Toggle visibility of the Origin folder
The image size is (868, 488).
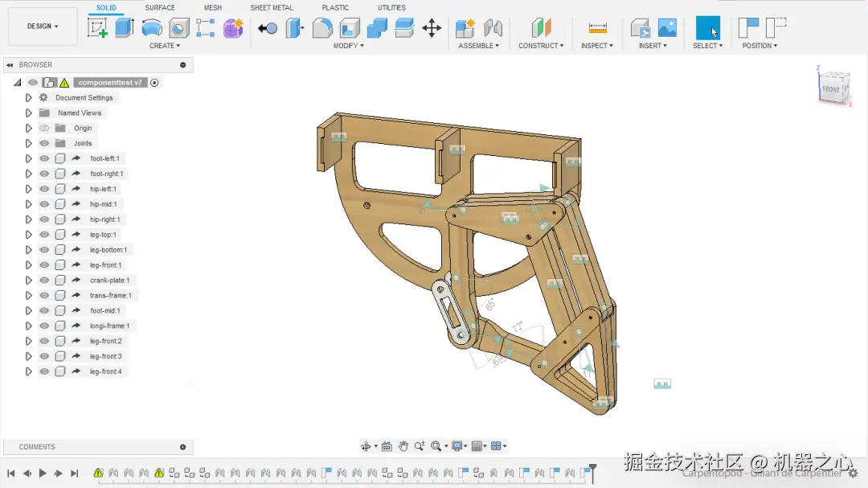tap(44, 128)
